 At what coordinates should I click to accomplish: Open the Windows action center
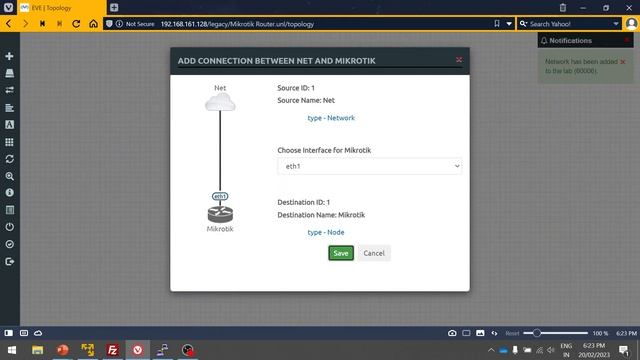(x=623, y=350)
